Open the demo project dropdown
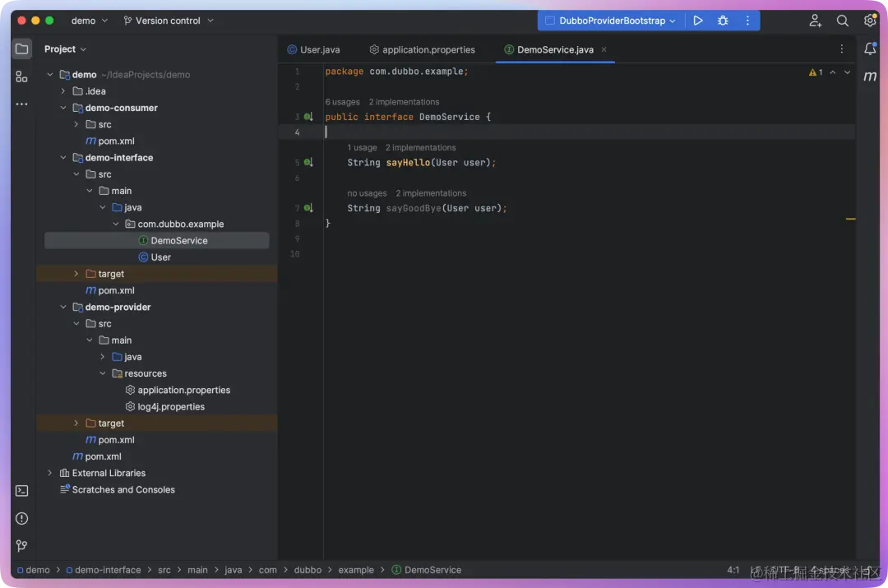The width and height of the screenshot is (888, 588). pos(89,21)
